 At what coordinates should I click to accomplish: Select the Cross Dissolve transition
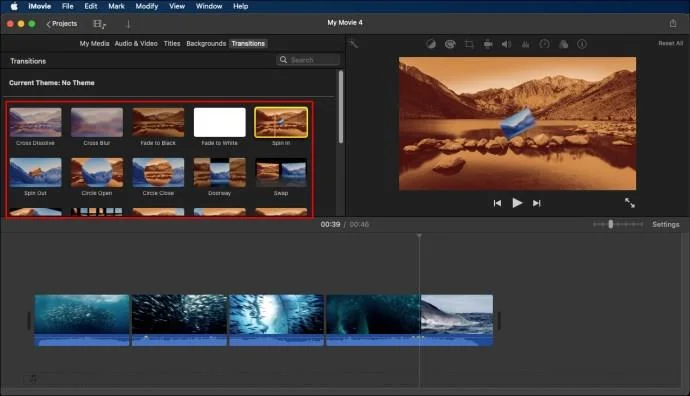pyautogui.click(x=35, y=122)
